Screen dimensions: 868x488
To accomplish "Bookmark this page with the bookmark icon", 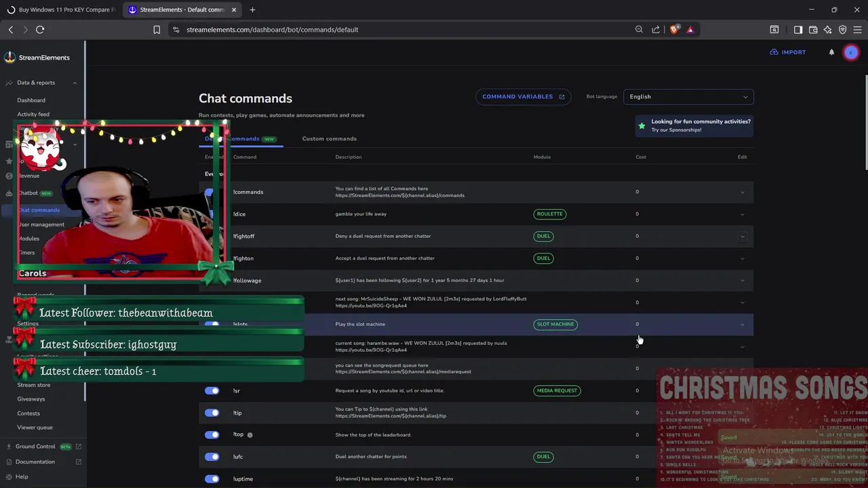I will coord(157,30).
